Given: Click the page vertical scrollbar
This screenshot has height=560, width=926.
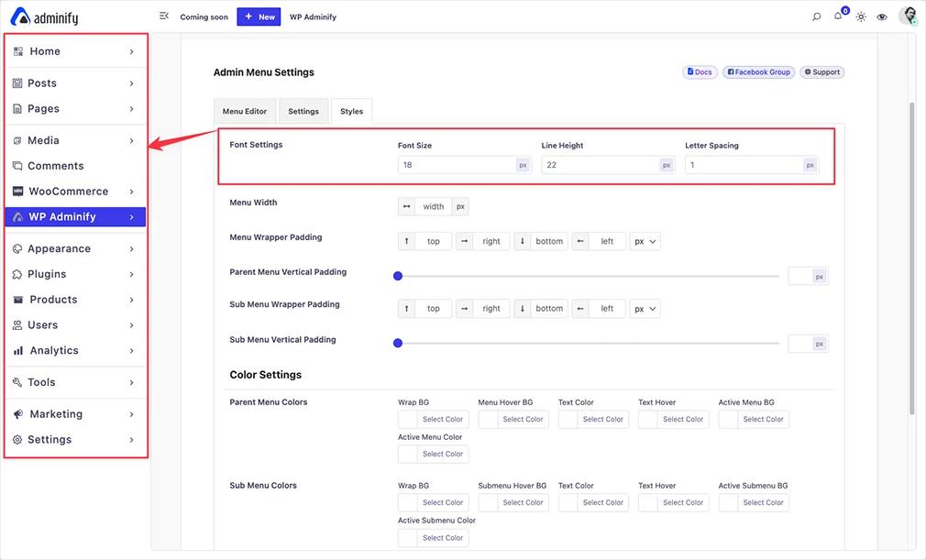Looking at the screenshot, I should tap(912, 258).
